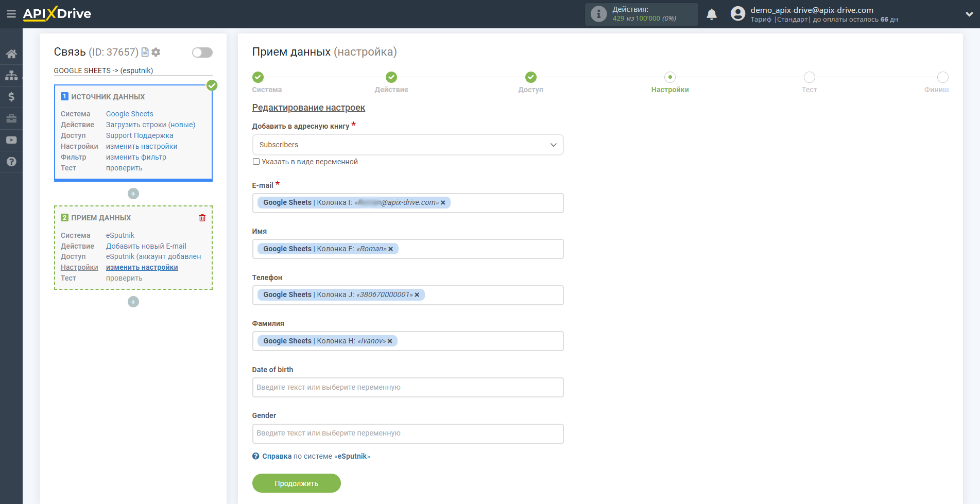Add a step below the receiver block
The height and width of the screenshot is (504, 980).
[x=133, y=302]
